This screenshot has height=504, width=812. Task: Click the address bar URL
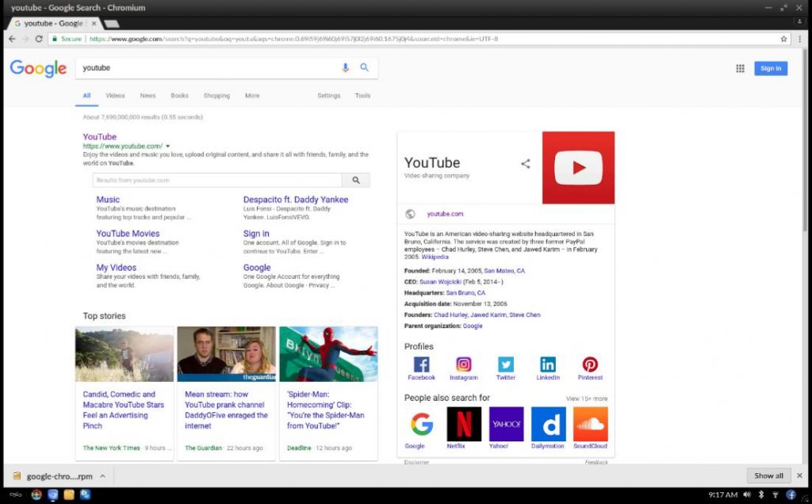tap(293, 39)
